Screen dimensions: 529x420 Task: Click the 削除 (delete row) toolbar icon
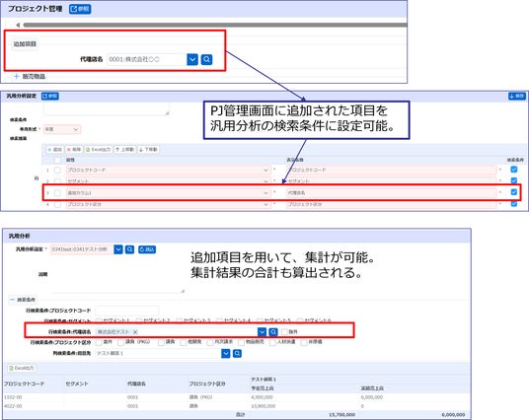74,149
